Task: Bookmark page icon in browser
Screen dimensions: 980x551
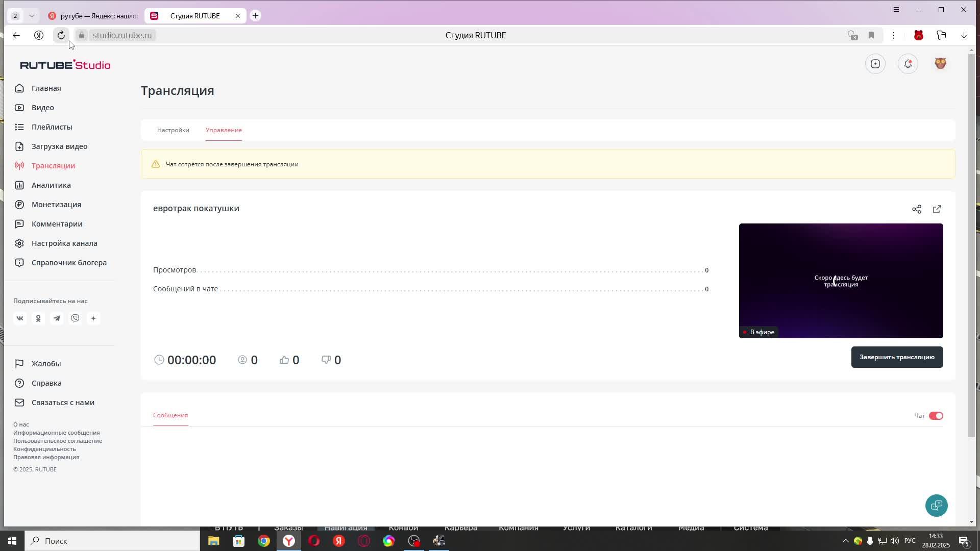Action: [x=871, y=35]
